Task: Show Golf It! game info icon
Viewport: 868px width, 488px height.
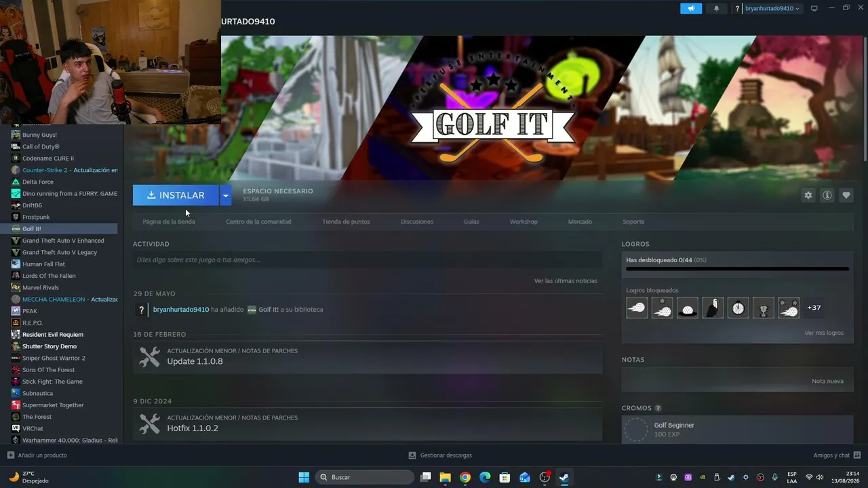Action: (827, 195)
